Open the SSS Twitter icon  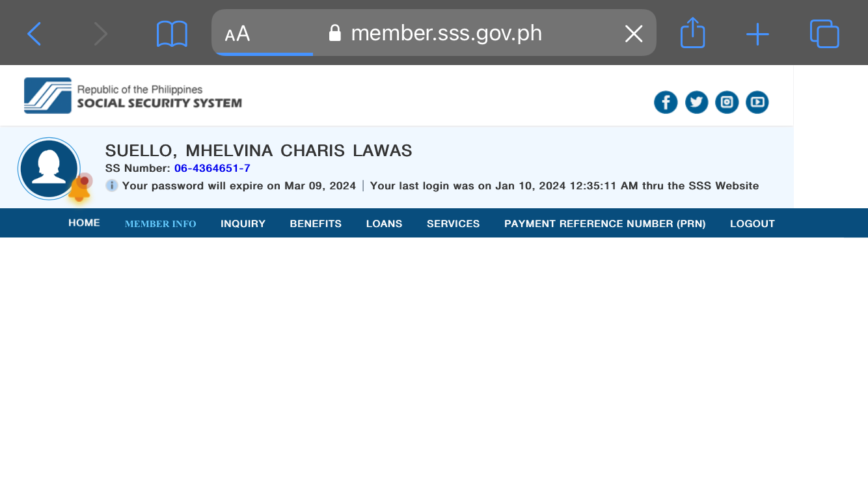tap(696, 102)
